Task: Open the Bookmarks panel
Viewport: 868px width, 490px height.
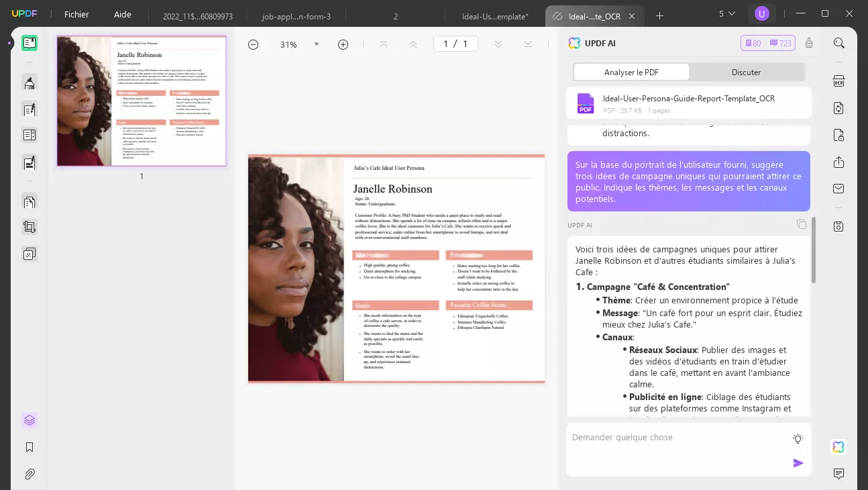Action: 30,447
